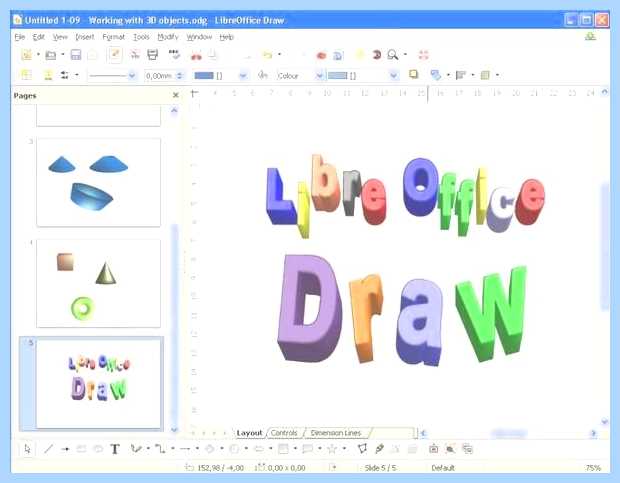Toggle Glue Points mode
Image resolution: width=620 pixels, height=483 pixels.
380,449
